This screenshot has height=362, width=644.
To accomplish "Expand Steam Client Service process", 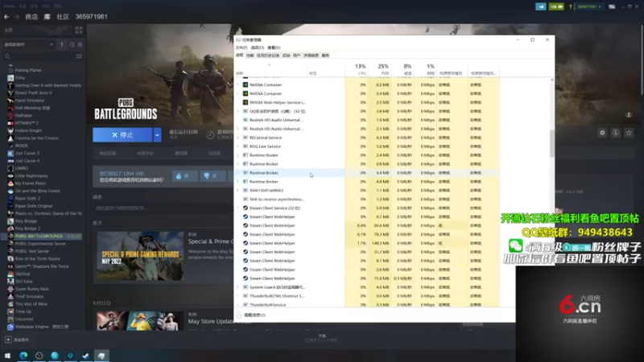I will click(237, 208).
